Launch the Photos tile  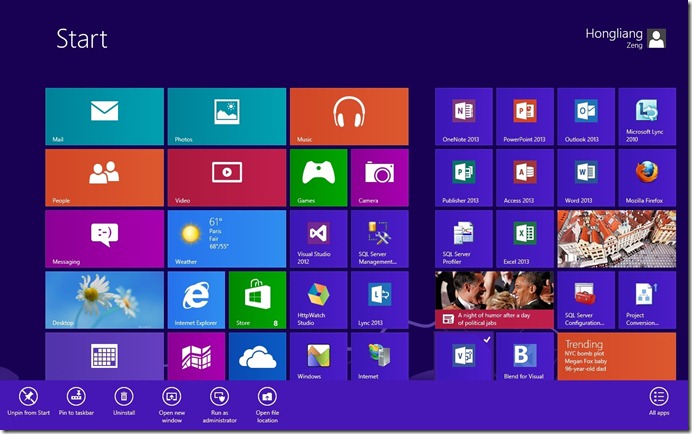tap(227, 117)
